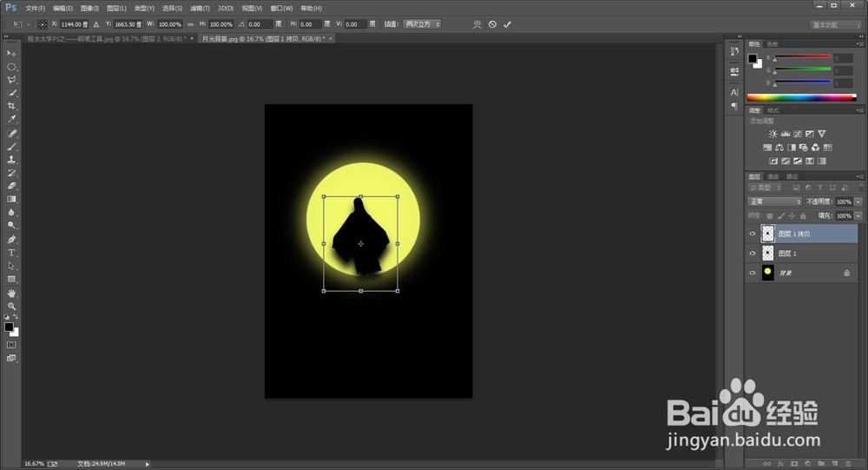Select the Crop tool
This screenshot has width=868, height=470.
(11, 106)
